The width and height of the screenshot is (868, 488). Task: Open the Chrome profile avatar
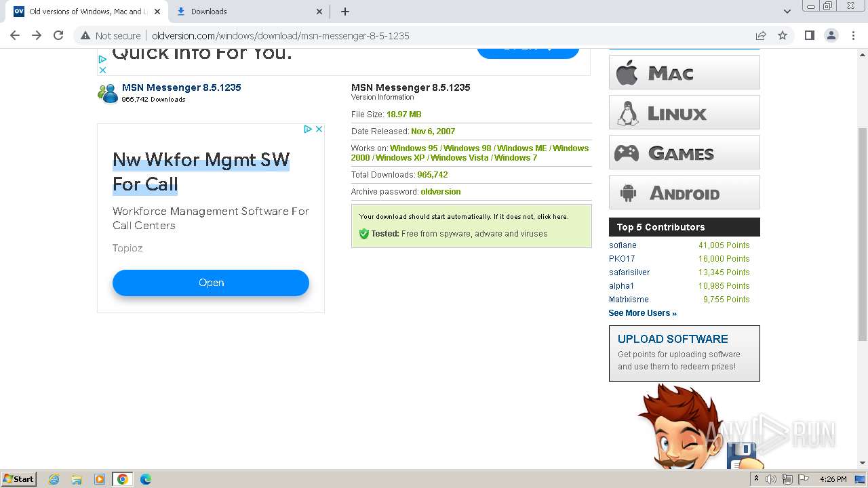pyautogui.click(x=831, y=35)
